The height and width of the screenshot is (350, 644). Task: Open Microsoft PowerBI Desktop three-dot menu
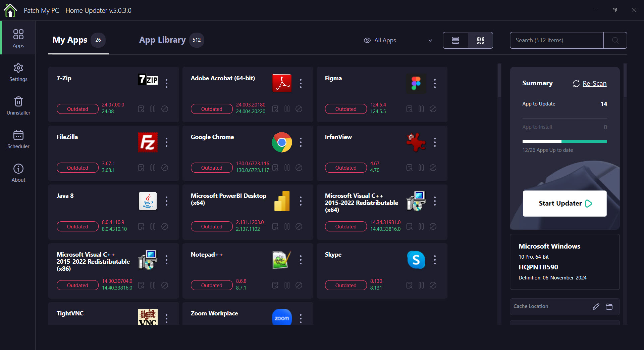(x=301, y=201)
